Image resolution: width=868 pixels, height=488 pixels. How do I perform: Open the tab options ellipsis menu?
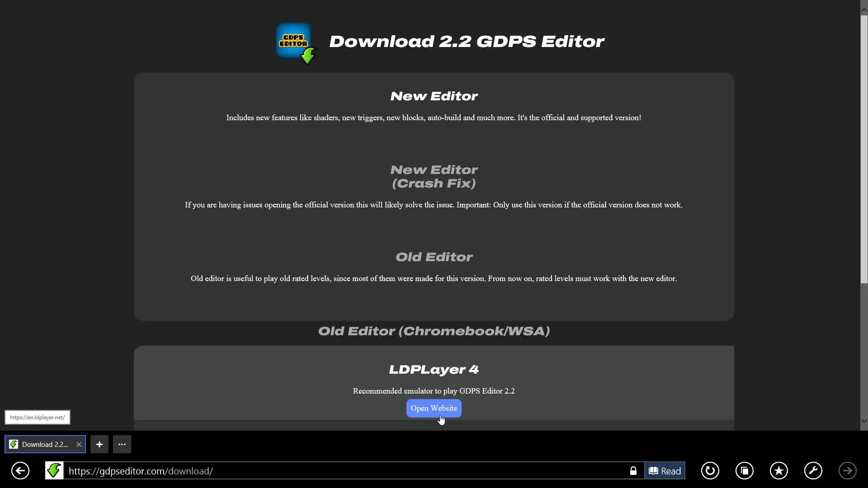point(122,445)
